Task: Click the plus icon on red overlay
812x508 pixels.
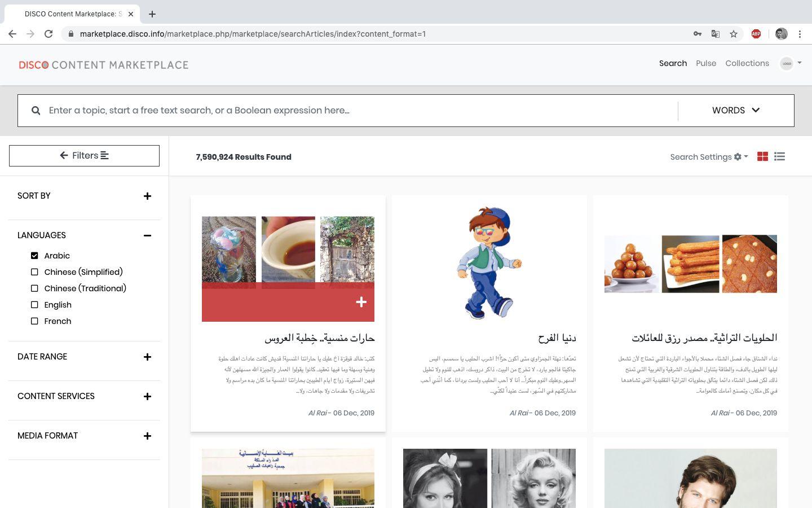Action: [361, 302]
